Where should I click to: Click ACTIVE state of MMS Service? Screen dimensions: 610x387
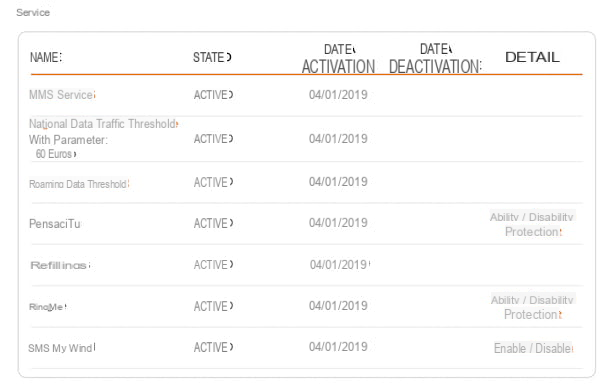coord(213,95)
